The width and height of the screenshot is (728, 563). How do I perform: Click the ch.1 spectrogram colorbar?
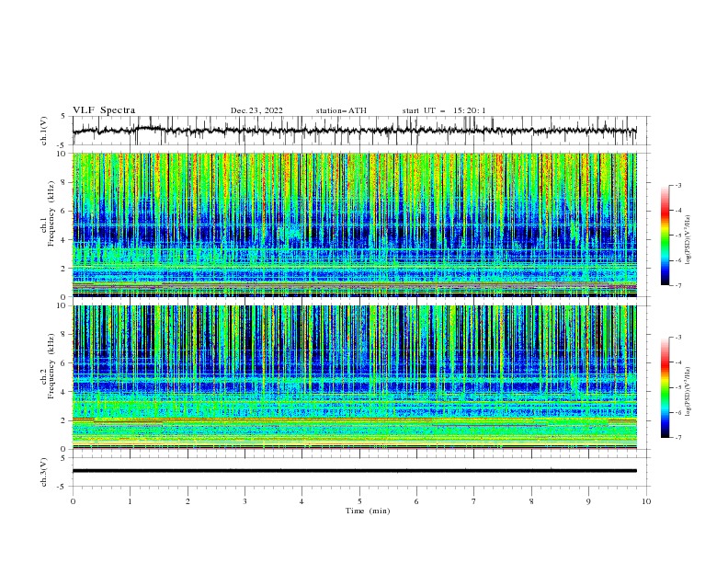click(665, 236)
